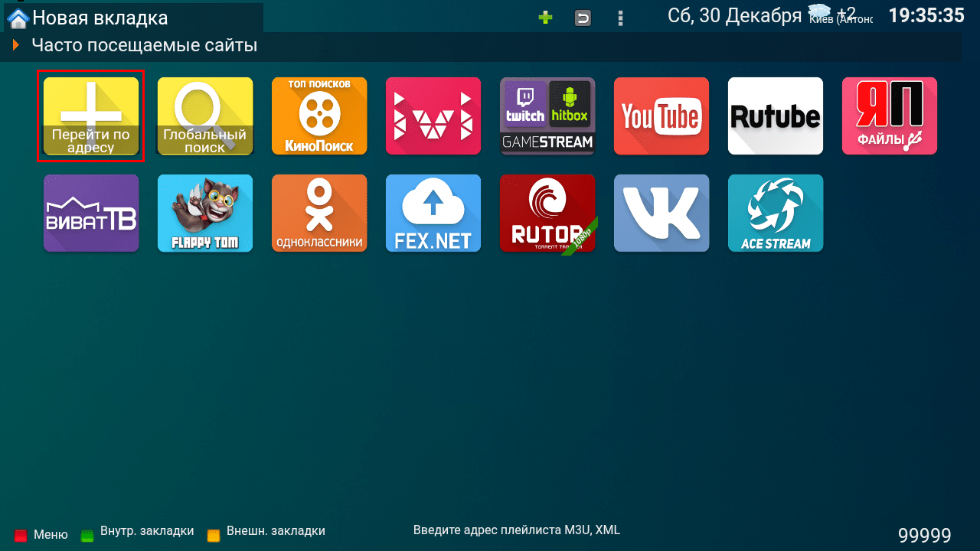This screenshot has width=980, height=551.
Task: Launch the Ace Stream tile
Action: [776, 213]
